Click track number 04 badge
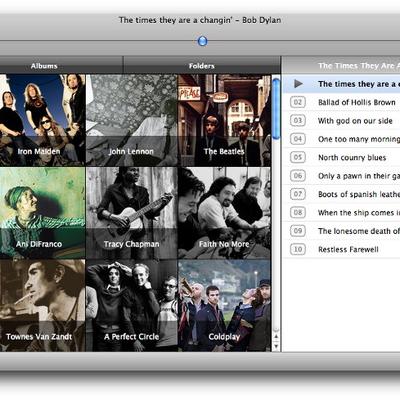Viewport: 400px width, 400px height. (x=298, y=139)
